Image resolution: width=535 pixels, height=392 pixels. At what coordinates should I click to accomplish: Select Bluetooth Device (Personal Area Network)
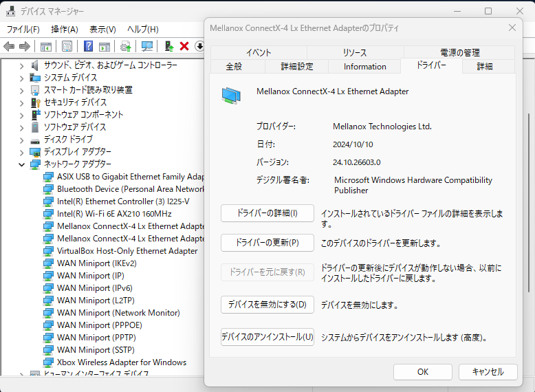130,189
